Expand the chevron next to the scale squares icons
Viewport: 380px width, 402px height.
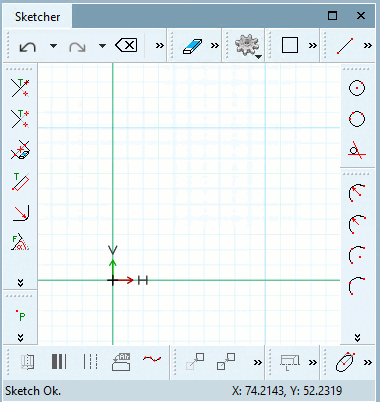click(258, 362)
